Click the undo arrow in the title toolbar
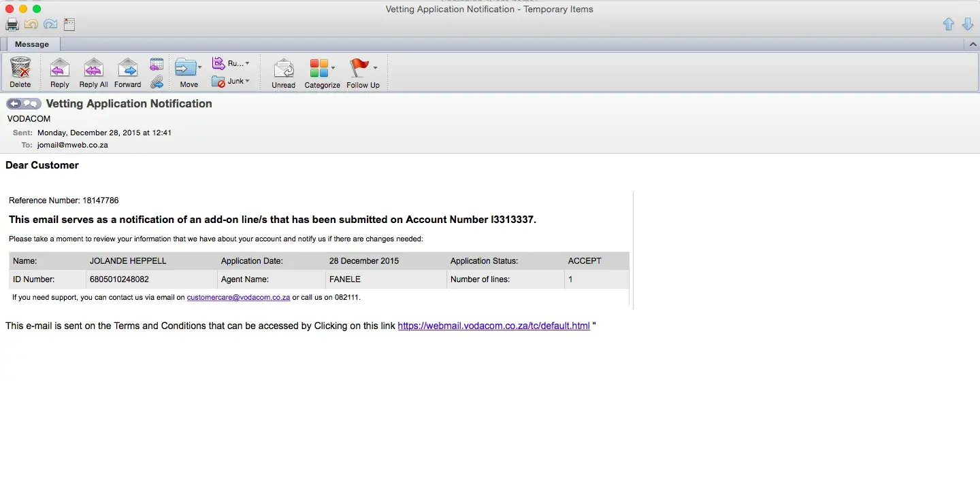Viewport: 980px width, 497px height. pos(31,24)
